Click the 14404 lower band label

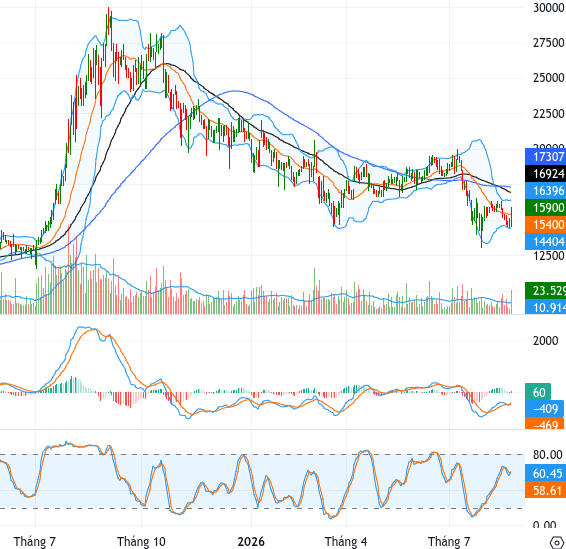pos(545,241)
